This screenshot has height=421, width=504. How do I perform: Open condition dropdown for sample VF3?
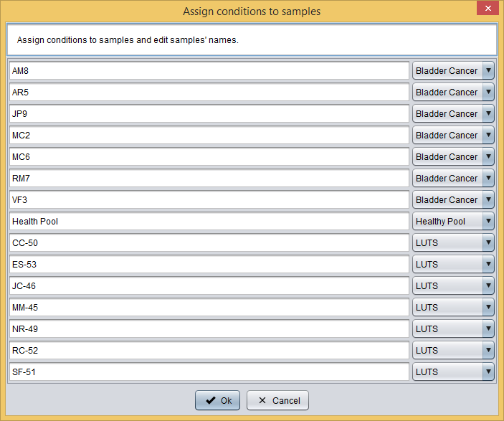pyautogui.click(x=453, y=200)
